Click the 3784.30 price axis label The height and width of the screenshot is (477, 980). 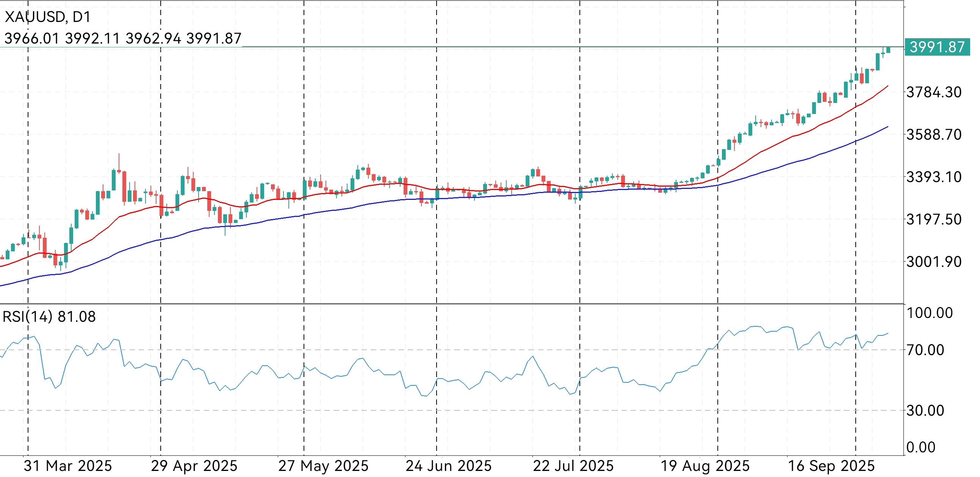click(934, 92)
